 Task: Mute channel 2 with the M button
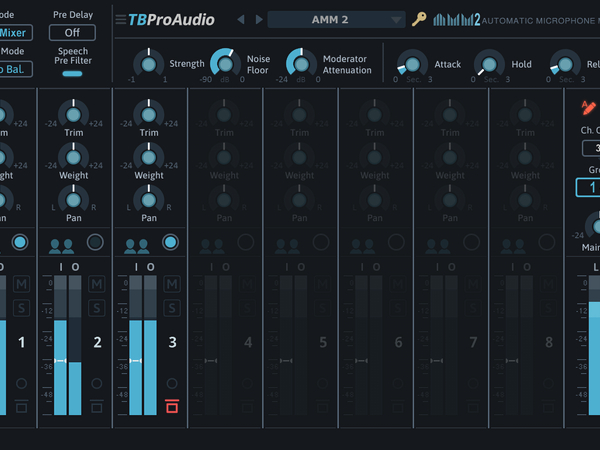[x=97, y=285]
